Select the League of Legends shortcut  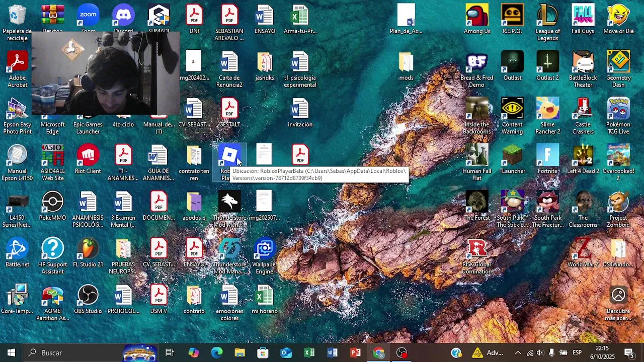(547, 23)
